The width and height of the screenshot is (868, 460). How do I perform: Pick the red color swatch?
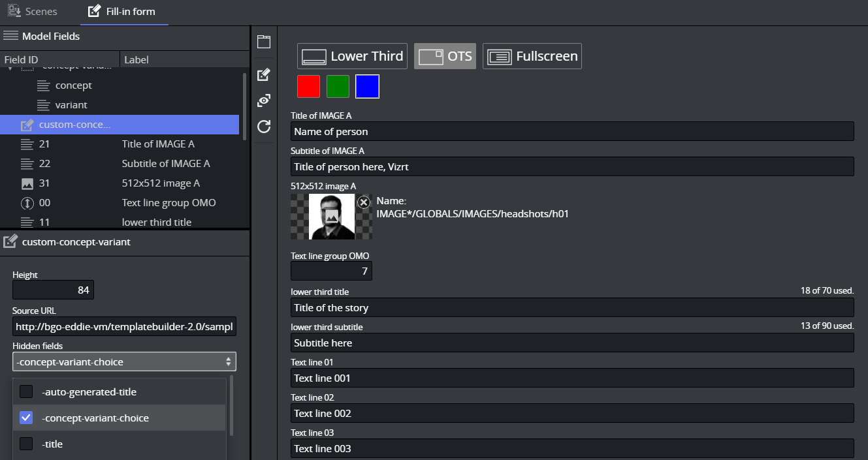click(308, 87)
